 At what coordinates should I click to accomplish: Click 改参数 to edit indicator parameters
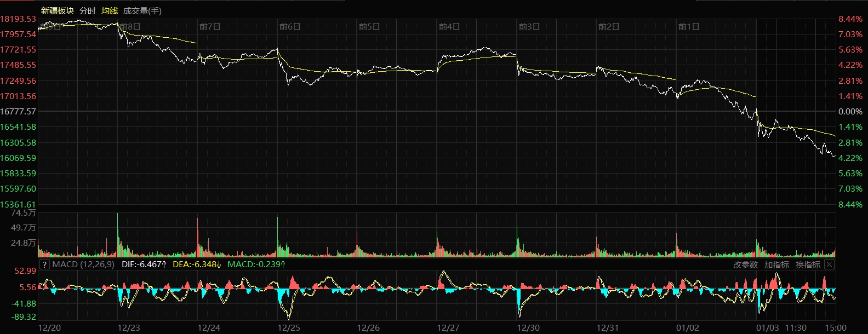pyautogui.click(x=745, y=264)
